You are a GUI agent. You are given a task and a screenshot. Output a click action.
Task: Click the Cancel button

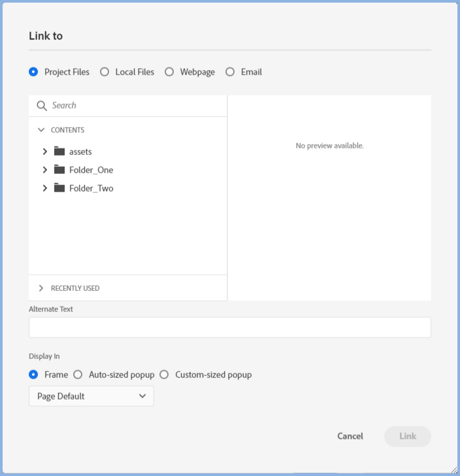point(350,436)
